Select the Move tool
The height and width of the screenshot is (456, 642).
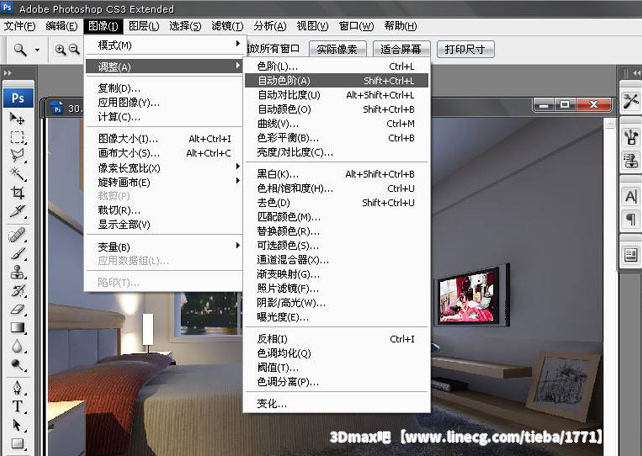point(17,119)
